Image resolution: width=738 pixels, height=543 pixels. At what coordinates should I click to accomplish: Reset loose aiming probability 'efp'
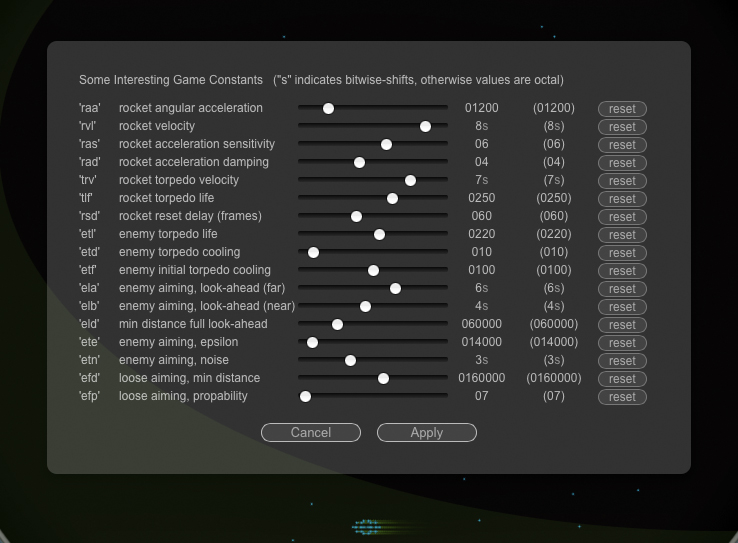(x=622, y=397)
